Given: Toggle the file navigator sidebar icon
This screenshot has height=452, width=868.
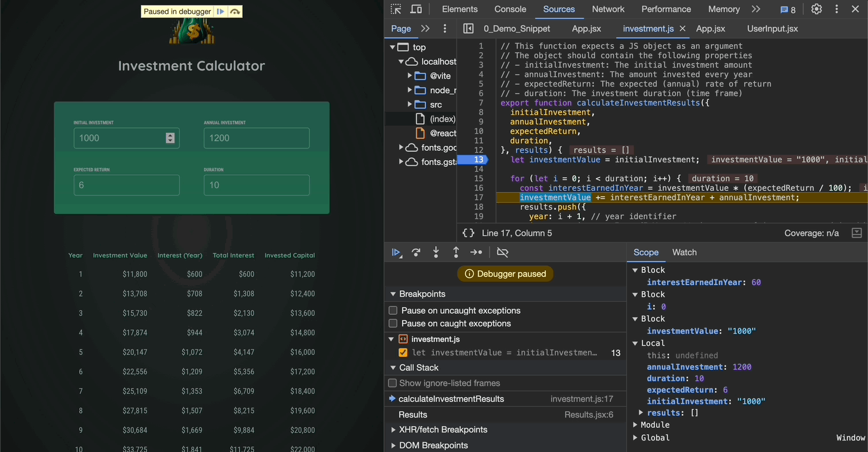Looking at the screenshot, I should click(468, 29).
